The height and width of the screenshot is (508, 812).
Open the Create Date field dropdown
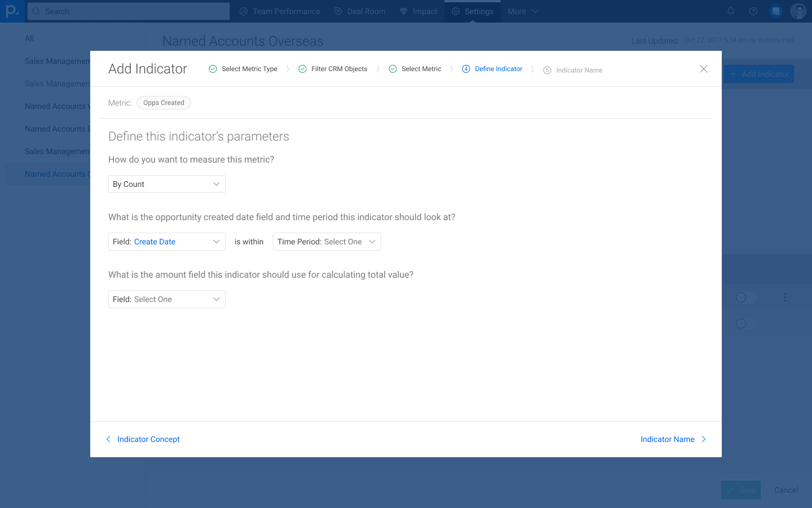(166, 242)
